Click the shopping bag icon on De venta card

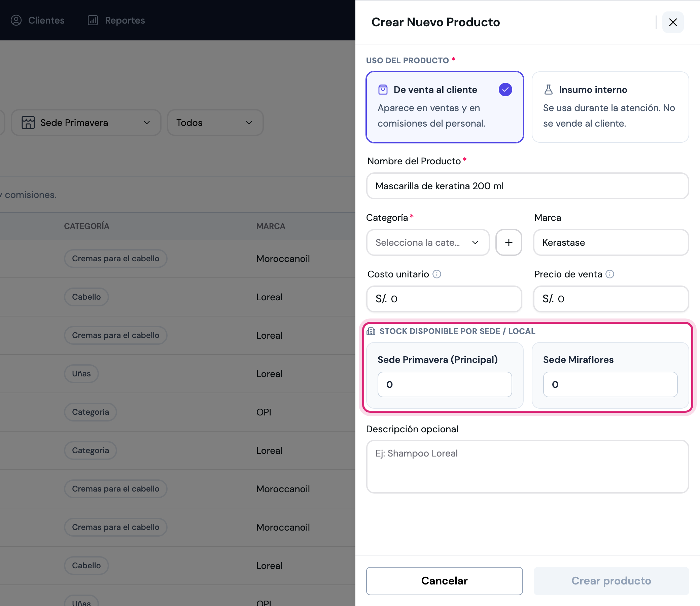pos(383,90)
